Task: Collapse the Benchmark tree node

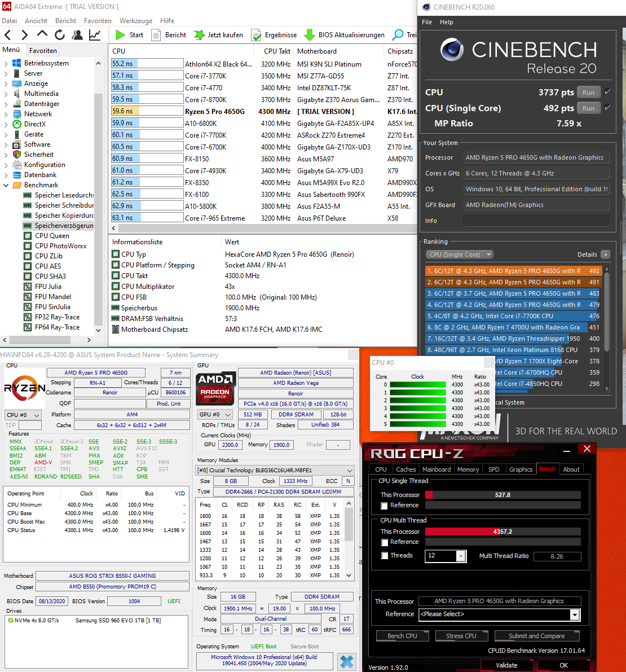Action: (6, 185)
